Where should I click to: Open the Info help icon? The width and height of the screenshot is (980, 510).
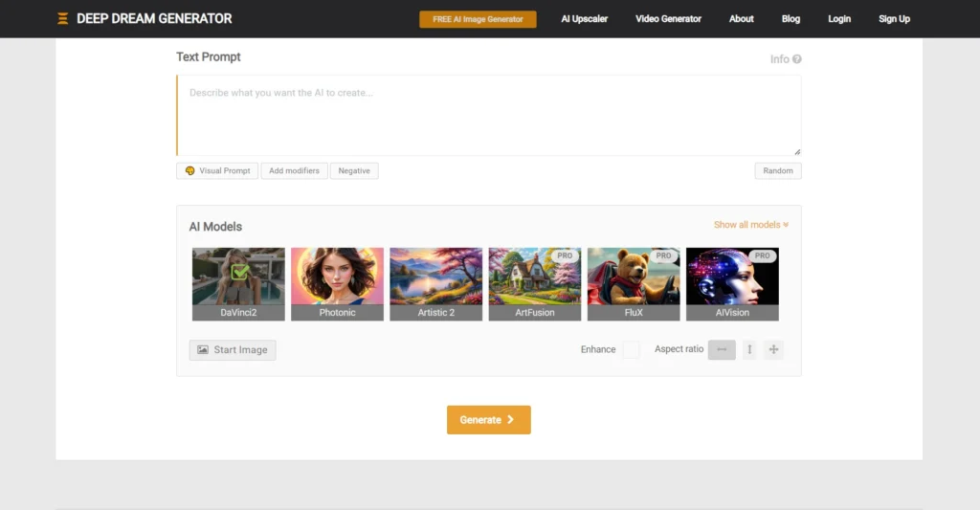point(797,59)
